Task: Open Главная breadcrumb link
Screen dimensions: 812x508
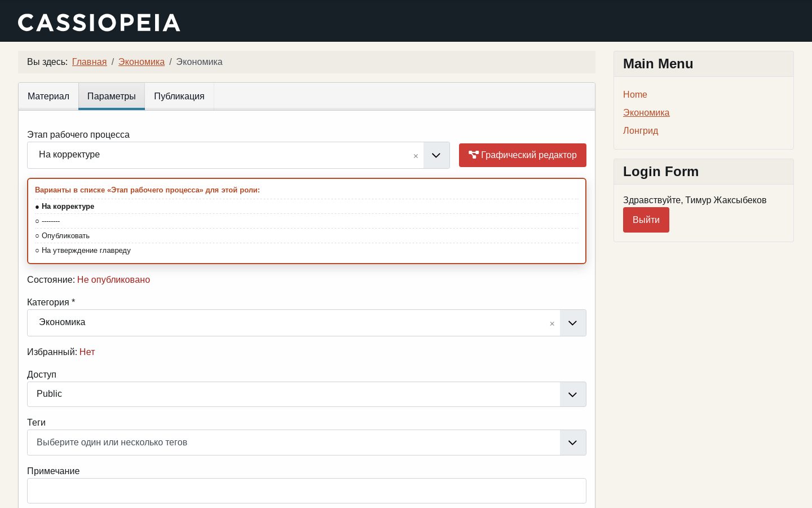Action: [90, 62]
